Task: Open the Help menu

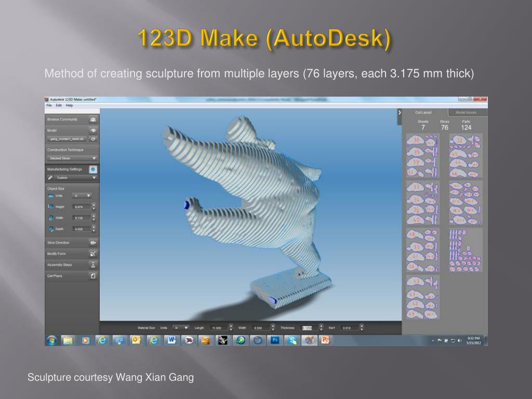Action: tap(69, 105)
